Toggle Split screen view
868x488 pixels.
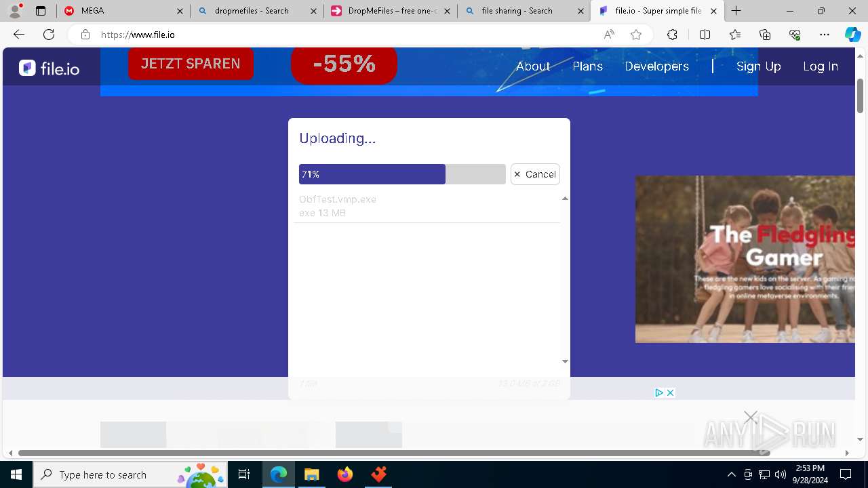(705, 35)
